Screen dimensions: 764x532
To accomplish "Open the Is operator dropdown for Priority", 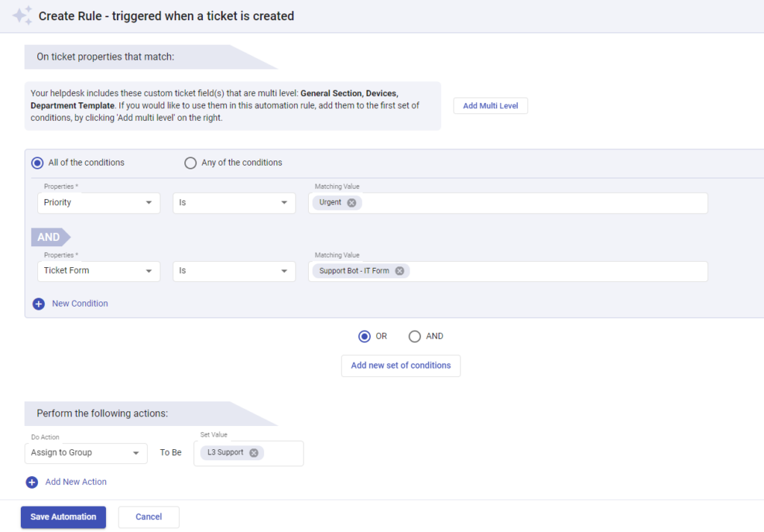I will click(x=234, y=202).
